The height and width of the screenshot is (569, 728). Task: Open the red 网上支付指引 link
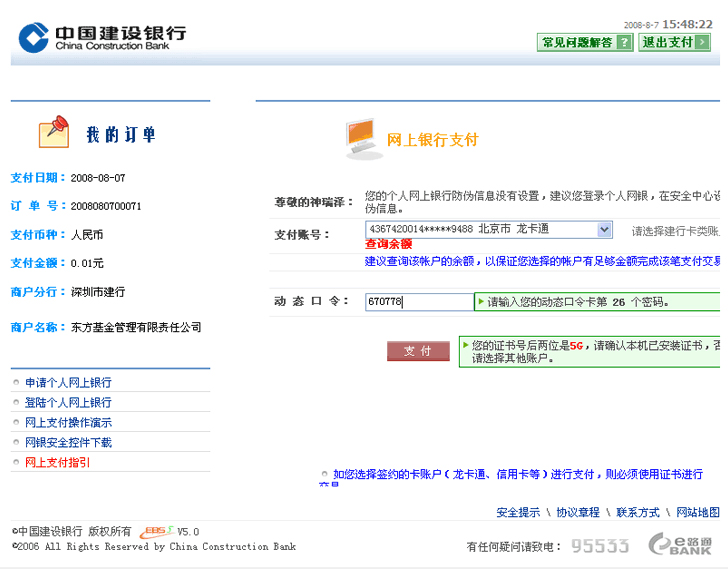click(57, 462)
